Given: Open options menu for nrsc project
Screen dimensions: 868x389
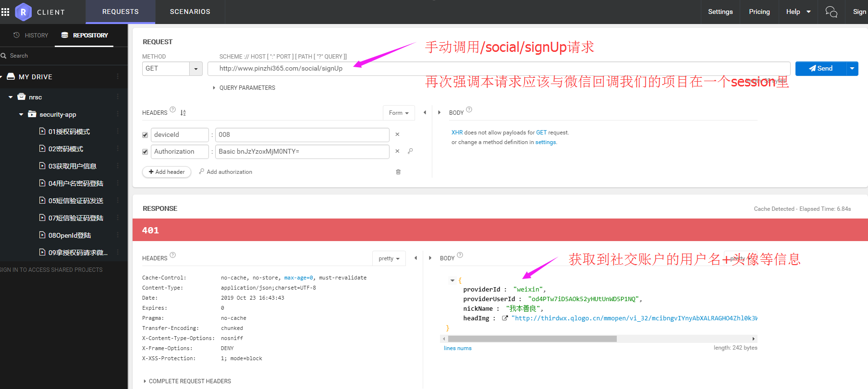Looking at the screenshot, I should (118, 97).
